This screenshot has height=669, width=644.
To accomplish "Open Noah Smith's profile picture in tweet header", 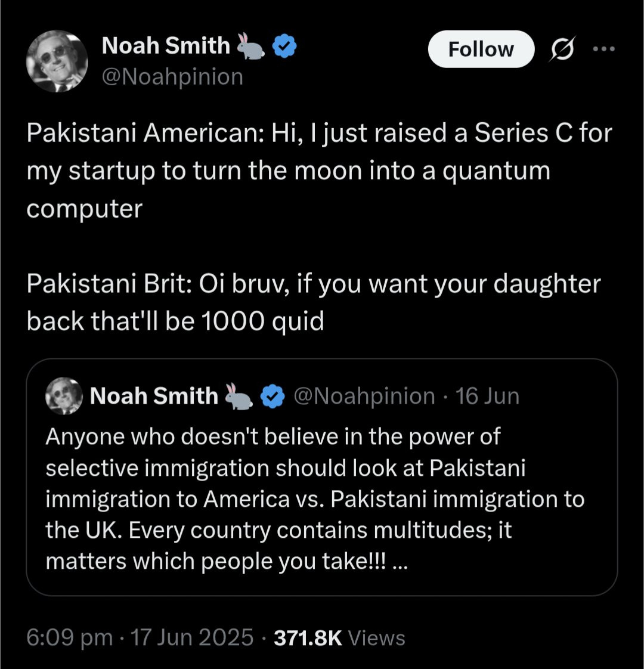I will [x=57, y=61].
